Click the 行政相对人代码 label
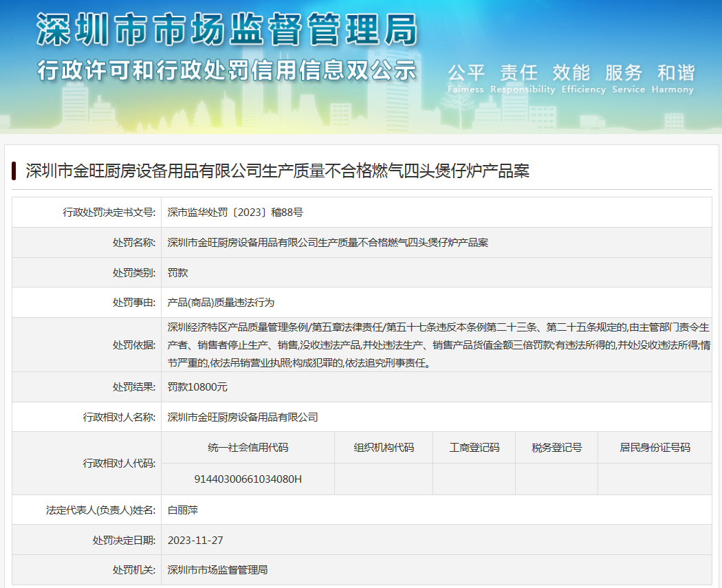The image size is (722, 588). point(119,464)
